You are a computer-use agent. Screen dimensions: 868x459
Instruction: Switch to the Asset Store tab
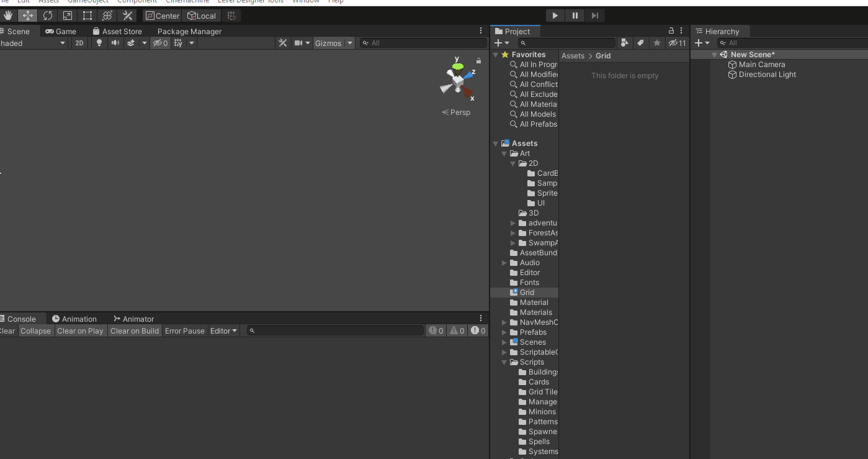pos(117,31)
